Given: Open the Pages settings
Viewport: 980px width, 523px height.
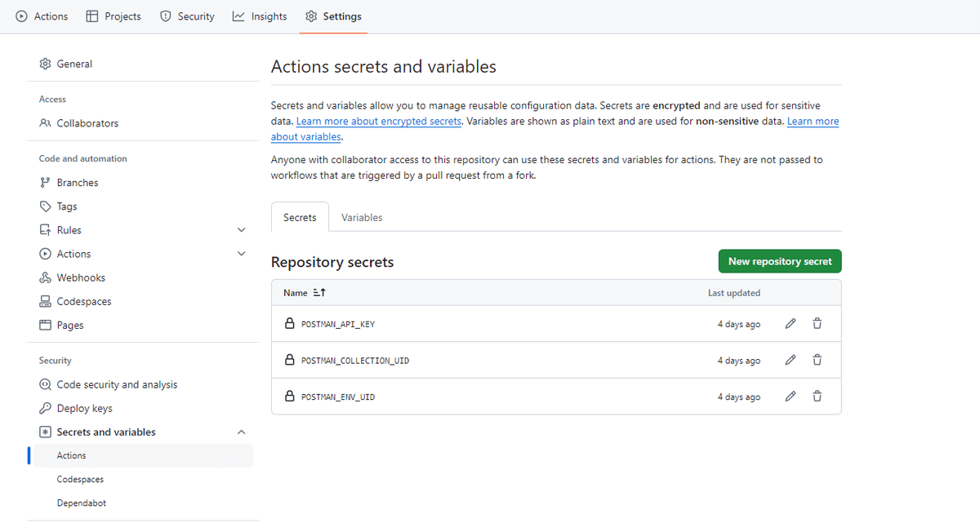Looking at the screenshot, I should click(69, 325).
